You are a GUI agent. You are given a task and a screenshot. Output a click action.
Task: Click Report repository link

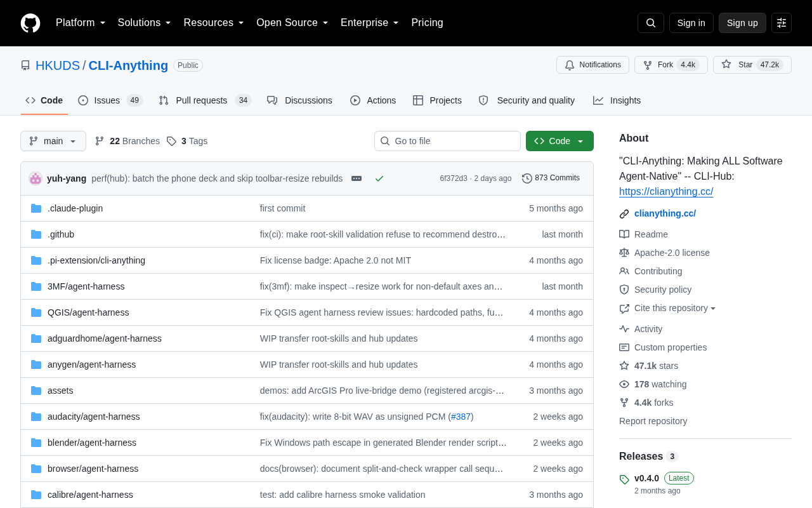point(653,421)
